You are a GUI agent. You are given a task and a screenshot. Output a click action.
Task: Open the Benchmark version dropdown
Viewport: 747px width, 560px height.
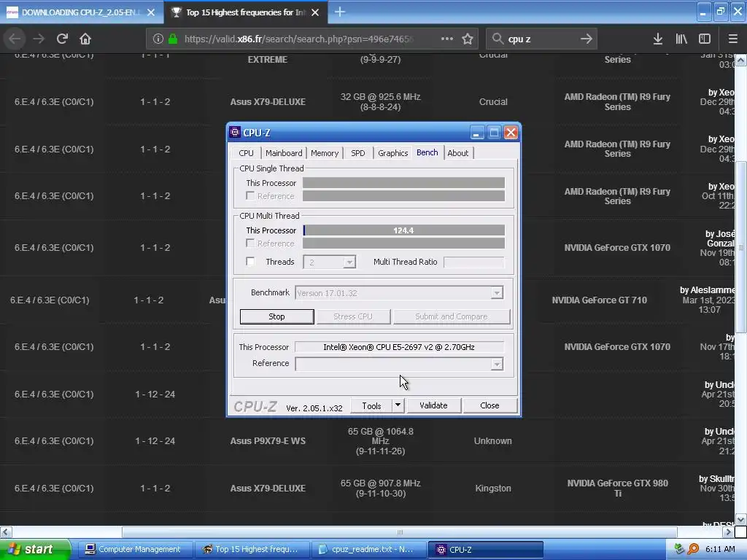pyautogui.click(x=496, y=293)
